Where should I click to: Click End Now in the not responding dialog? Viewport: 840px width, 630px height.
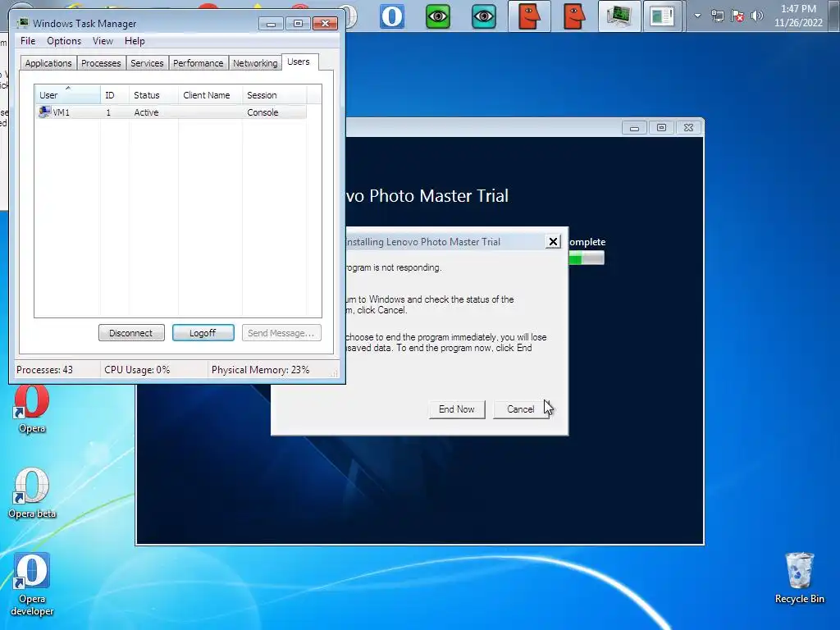tap(457, 409)
